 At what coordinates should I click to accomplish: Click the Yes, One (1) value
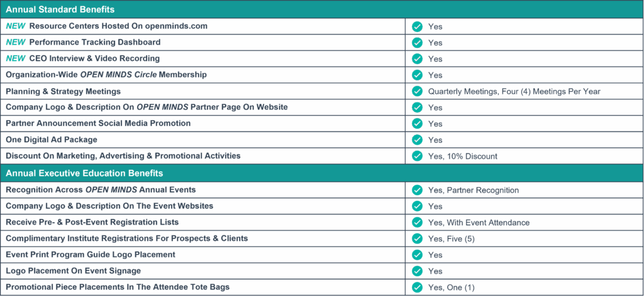452,288
